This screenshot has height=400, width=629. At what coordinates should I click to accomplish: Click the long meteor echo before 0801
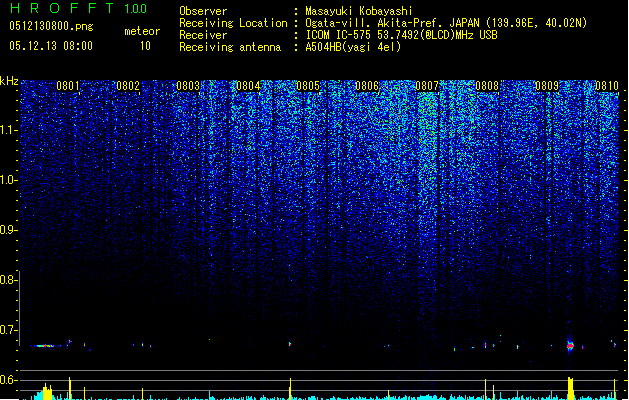pos(45,346)
